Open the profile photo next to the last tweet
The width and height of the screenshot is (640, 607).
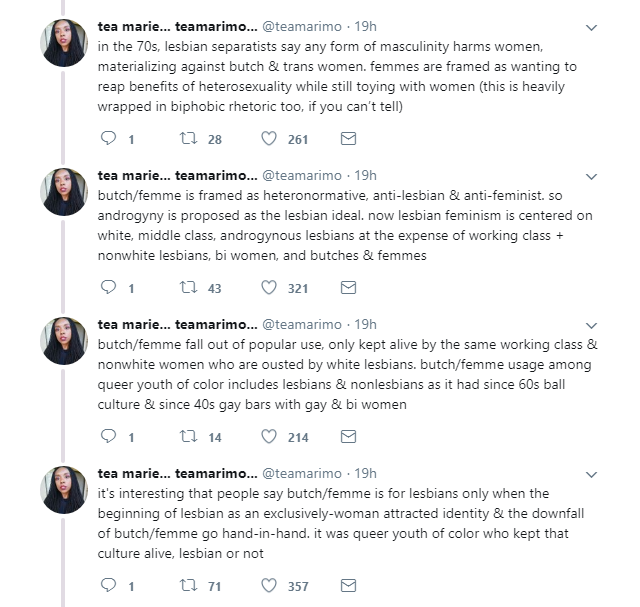[x=63, y=491]
